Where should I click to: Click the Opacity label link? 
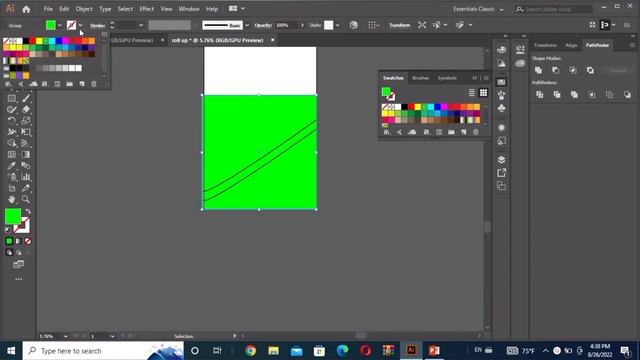click(263, 25)
